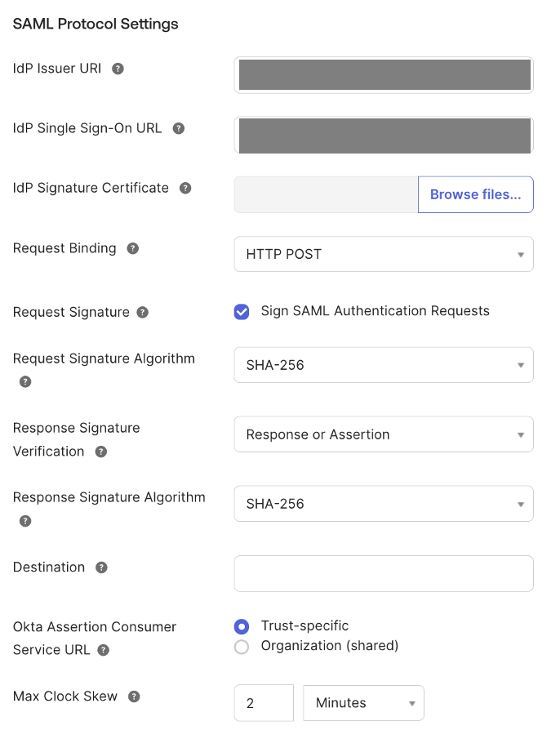
Task: View help icon under Response Signature Algorithm
Action: [25, 521]
